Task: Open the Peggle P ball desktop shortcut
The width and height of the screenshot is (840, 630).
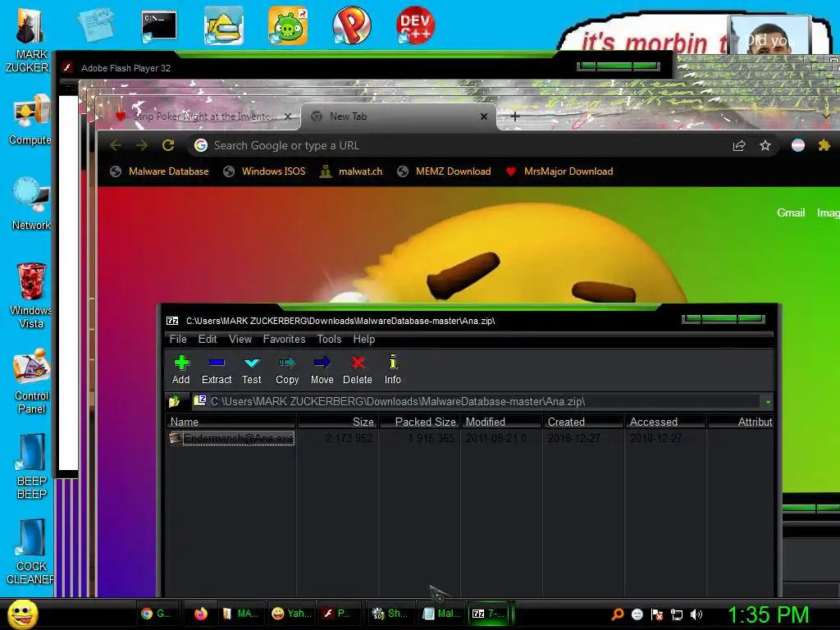Action: (x=352, y=25)
